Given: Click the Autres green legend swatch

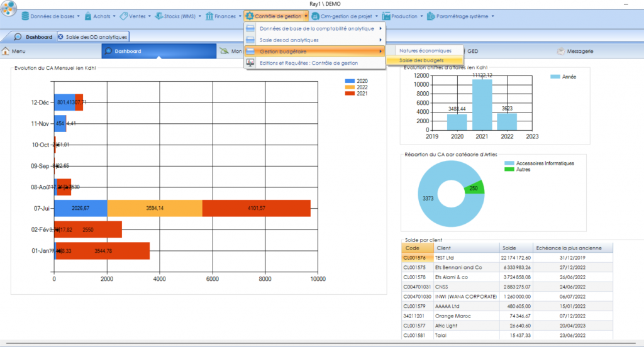Looking at the screenshot, I should coord(509,170).
